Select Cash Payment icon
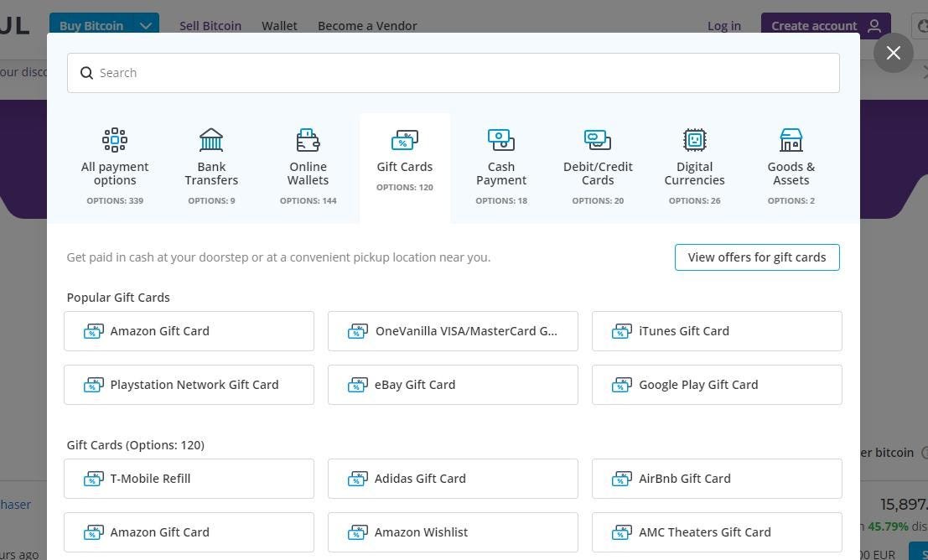The height and width of the screenshot is (560, 928). 501,140
